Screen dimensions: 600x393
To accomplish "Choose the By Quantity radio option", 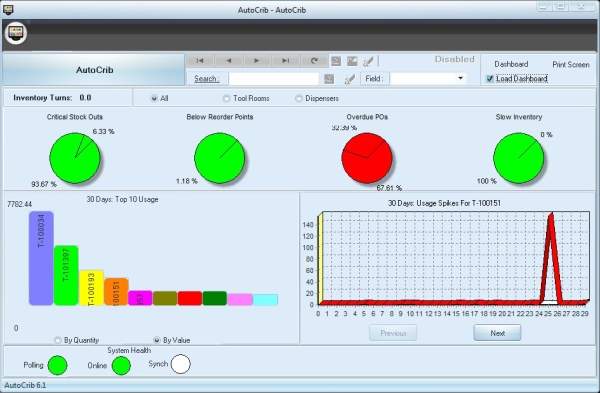I will (x=58, y=340).
